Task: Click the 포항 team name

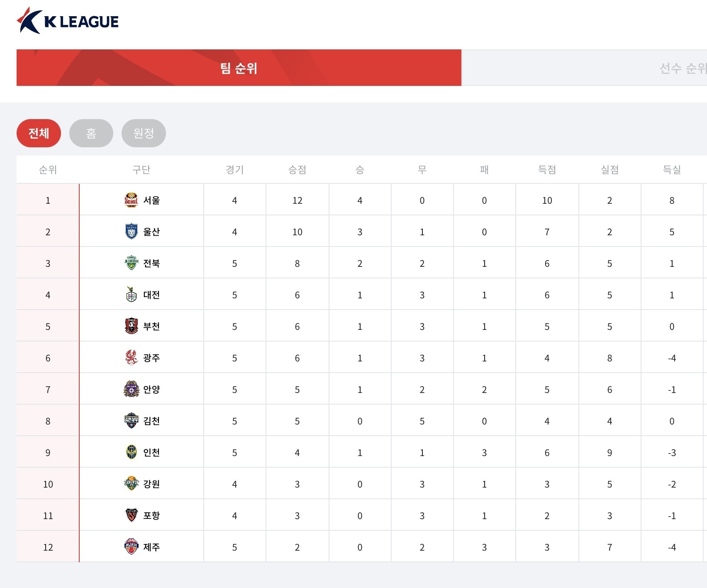Action: (151, 515)
